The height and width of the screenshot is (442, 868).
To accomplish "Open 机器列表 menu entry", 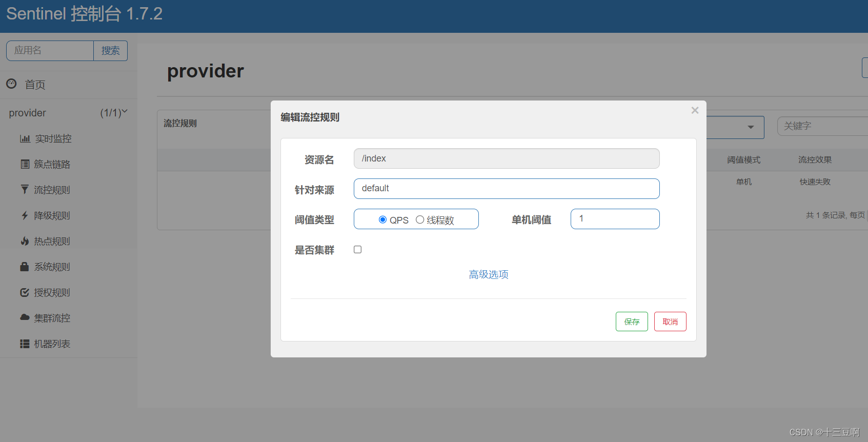I will click(x=52, y=344).
